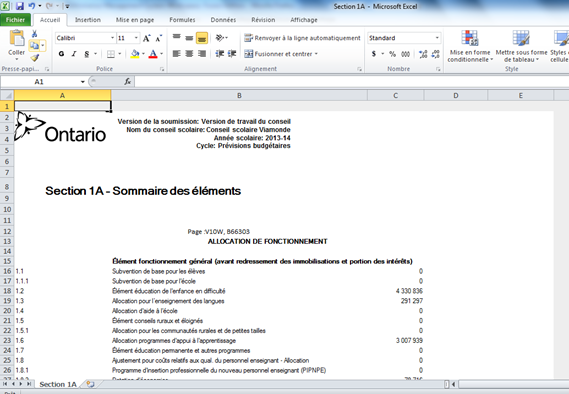Open the Name Box dropdown arrow

(x=83, y=82)
